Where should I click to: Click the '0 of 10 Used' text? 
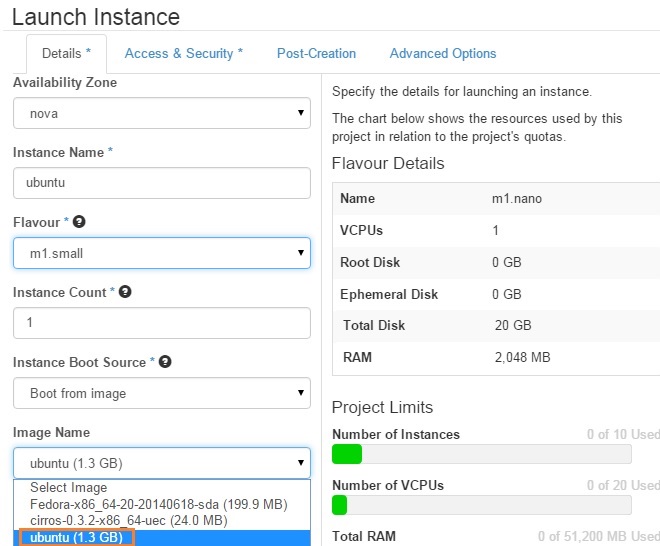623,434
